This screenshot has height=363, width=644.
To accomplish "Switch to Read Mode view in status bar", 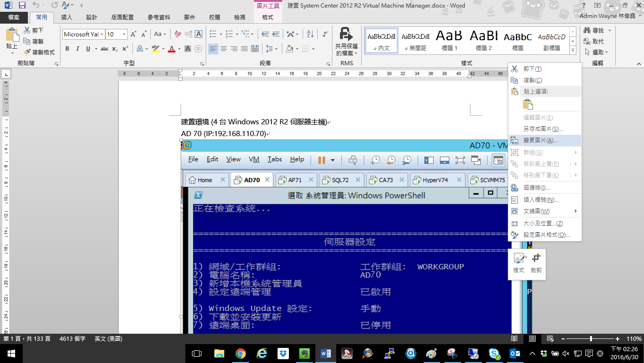I will (x=514, y=339).
